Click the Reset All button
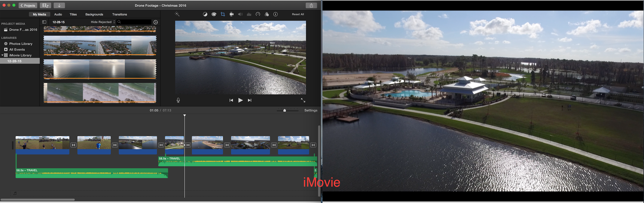This screenshot has height=203, width=644. tap(298, 14)
